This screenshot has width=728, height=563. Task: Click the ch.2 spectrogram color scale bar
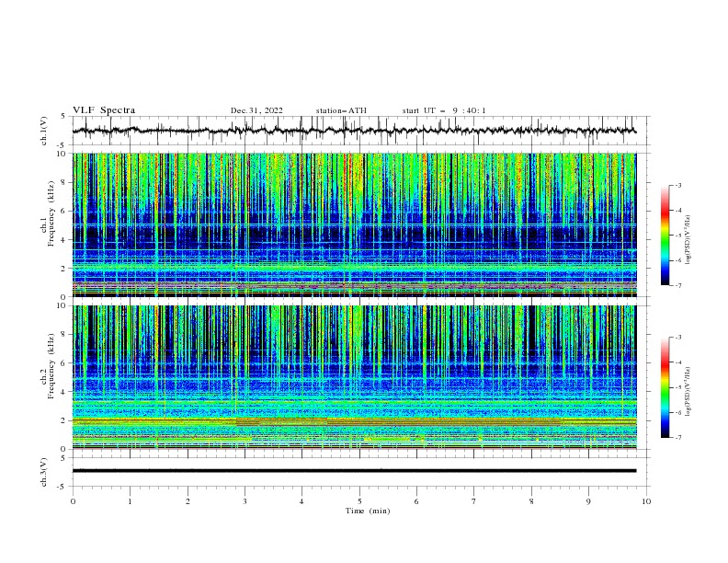click(x=665, y=387)
